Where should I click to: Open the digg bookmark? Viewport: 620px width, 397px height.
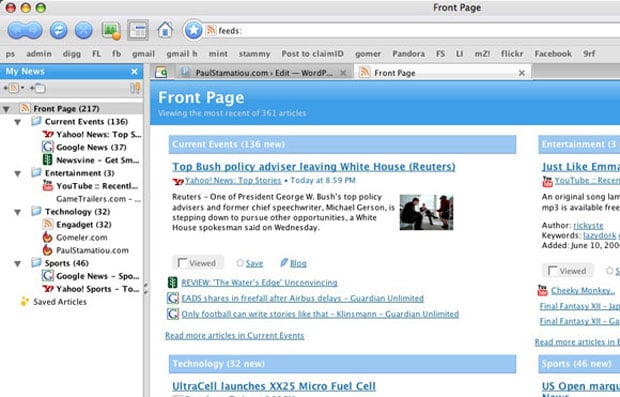[72, 53]
